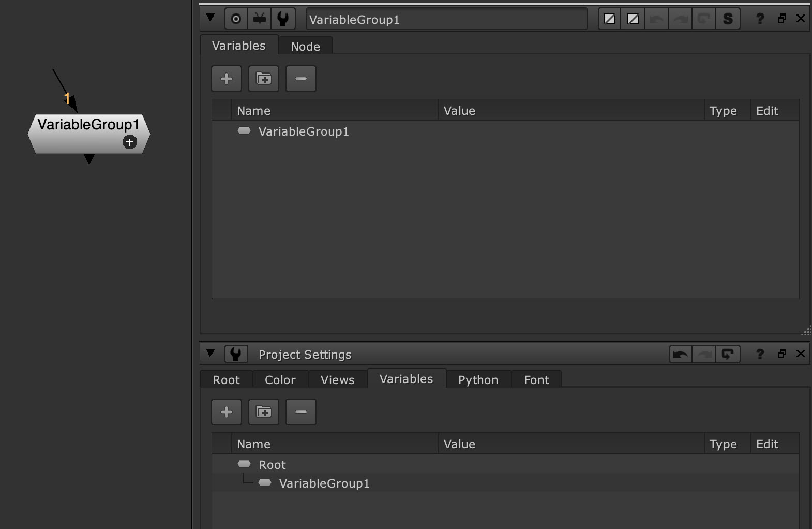Select Root item in variables tree

click(272, 465)
